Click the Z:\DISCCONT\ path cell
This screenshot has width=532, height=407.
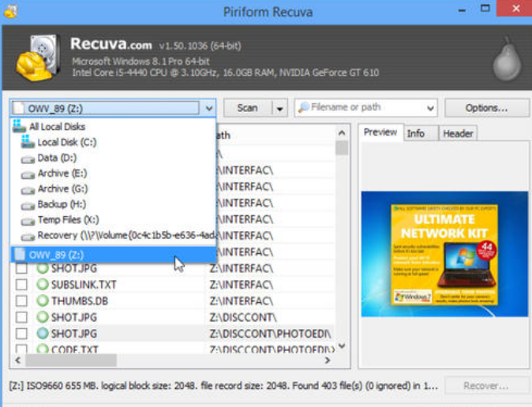pos(243,317)
